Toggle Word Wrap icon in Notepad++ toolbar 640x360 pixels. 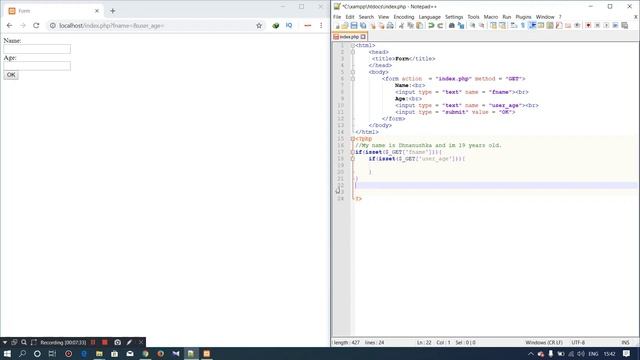514,26
